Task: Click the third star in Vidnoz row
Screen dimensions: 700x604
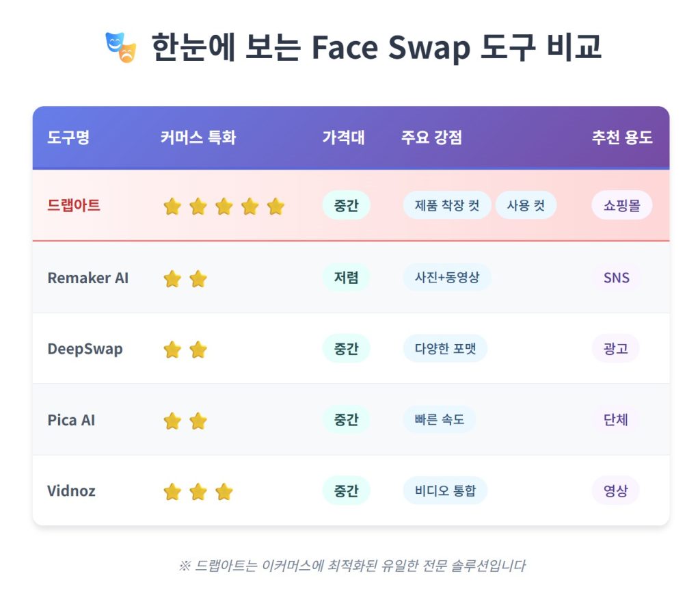Action: [x=224, y=492]
